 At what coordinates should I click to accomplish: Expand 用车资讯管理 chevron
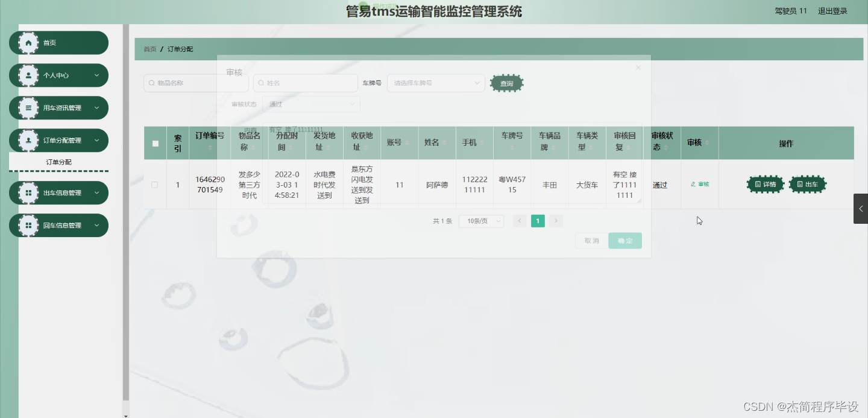(x=96, y=108)
